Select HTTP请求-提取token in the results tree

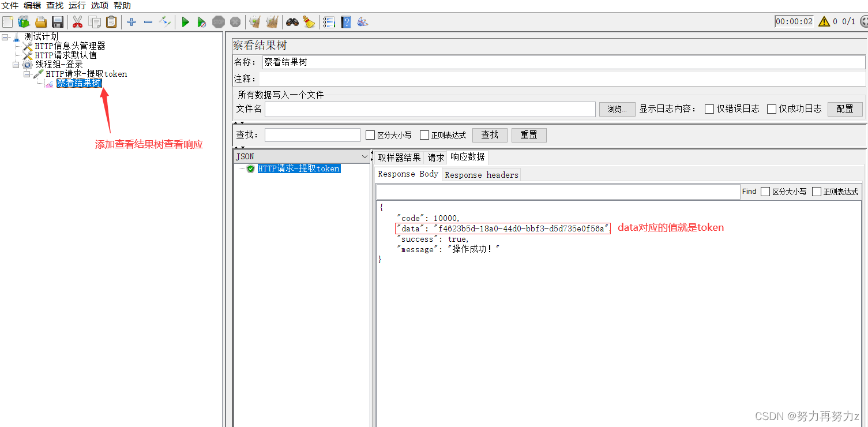pos(298,168)
